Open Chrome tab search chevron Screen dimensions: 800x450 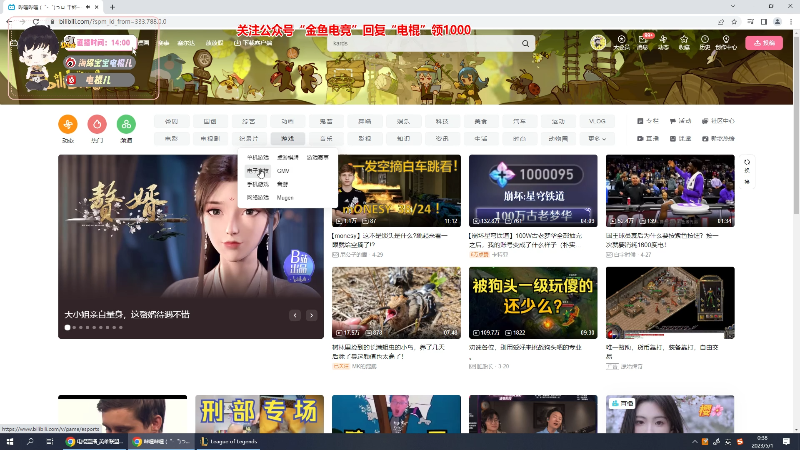[x=733, y=6]
